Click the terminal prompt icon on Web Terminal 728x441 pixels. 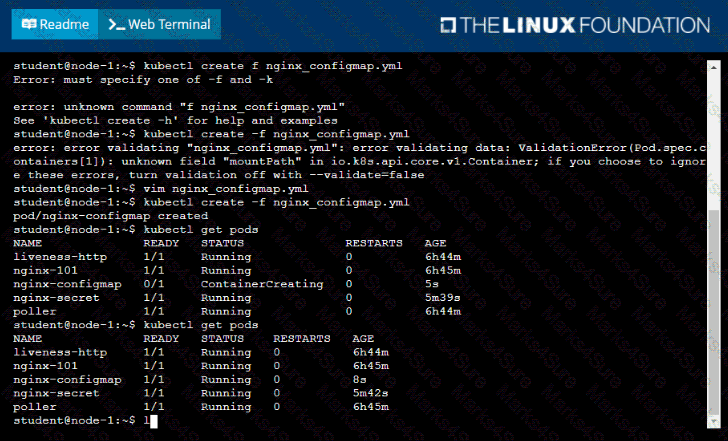click(117, 24)
